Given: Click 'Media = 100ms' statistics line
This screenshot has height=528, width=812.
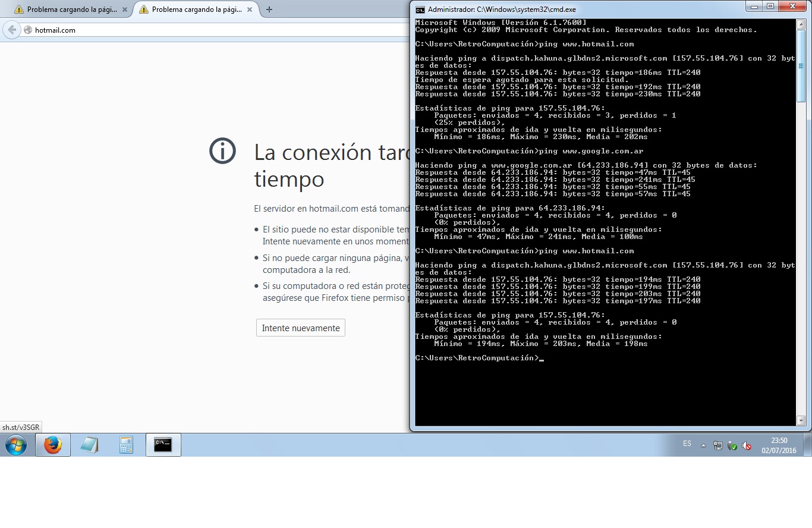Looking at the screenshot, I should tap(539, 237).
